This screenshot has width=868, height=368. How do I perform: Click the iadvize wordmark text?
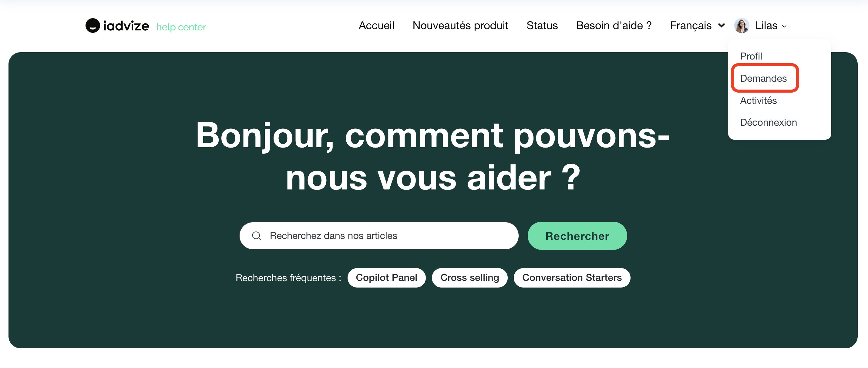click(126, 26)
